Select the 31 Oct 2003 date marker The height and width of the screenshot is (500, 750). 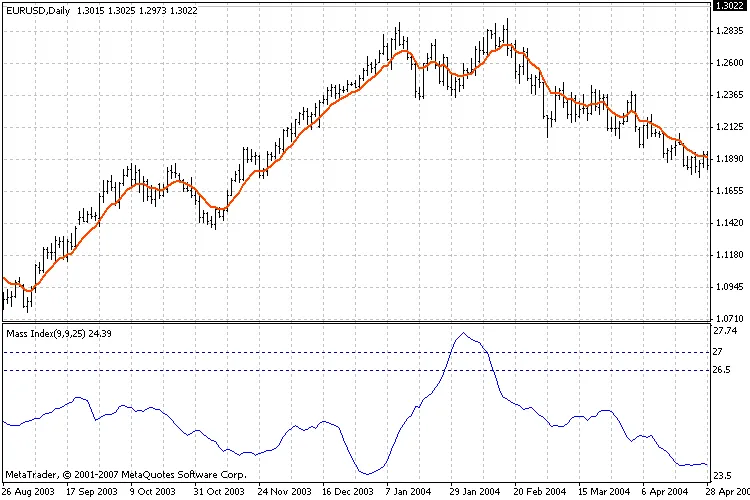[x=216, y=492]
